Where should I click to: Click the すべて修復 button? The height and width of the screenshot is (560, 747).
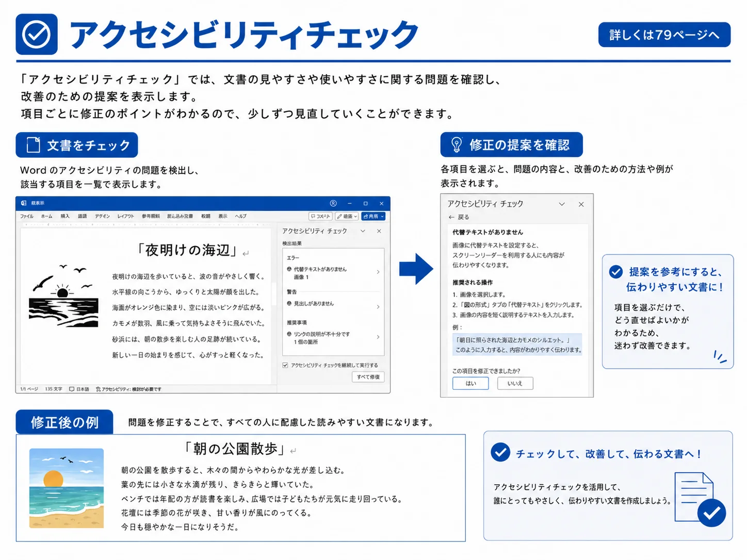(x=368, y=377)
